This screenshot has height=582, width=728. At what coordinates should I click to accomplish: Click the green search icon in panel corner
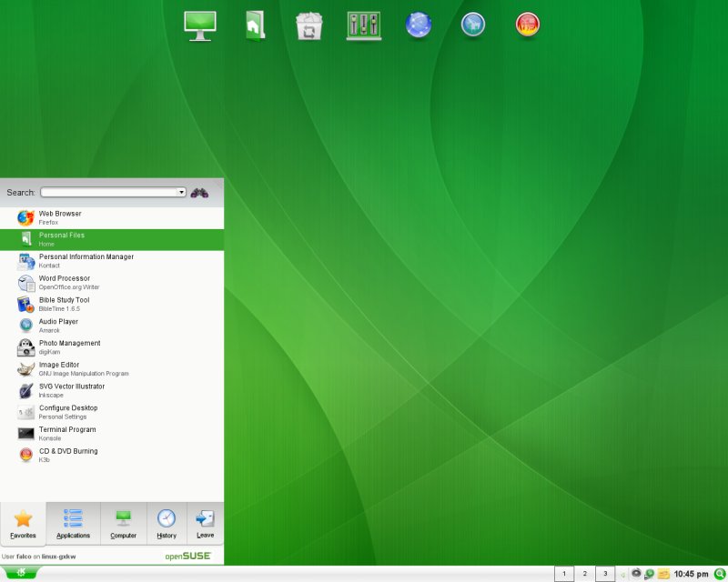720,574
